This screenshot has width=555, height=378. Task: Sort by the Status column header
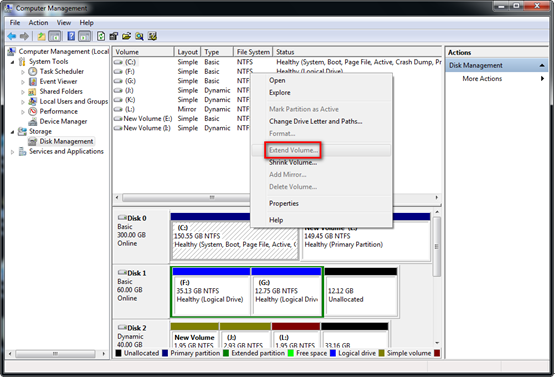click(x=357, y=52)
